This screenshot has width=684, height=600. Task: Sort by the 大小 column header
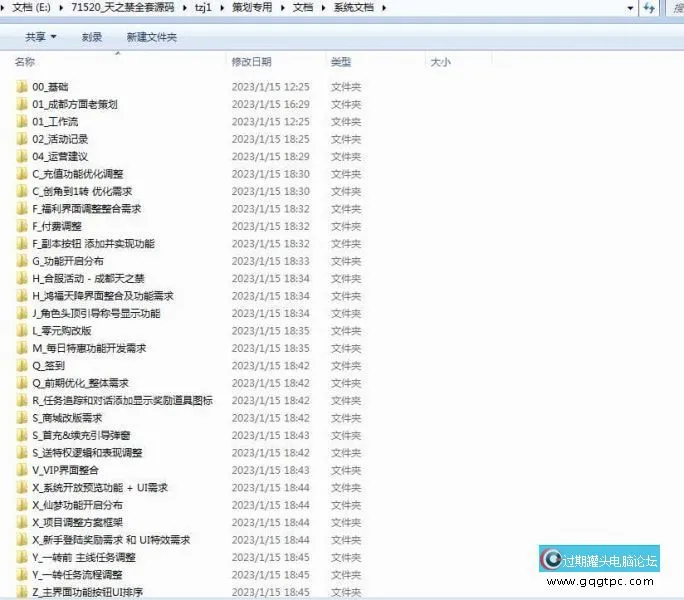[x=441, y=62]
